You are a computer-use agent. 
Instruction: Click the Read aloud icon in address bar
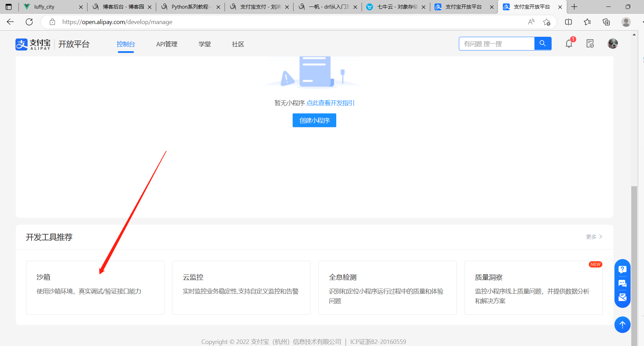pyautogui.click(x=531, y=22)
